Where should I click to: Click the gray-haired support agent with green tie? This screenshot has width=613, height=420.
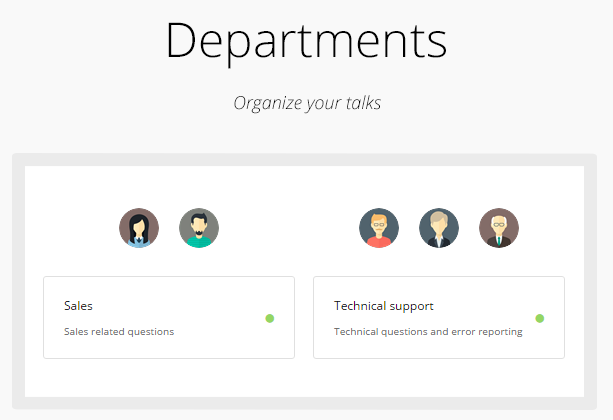[x=499, y=228]
